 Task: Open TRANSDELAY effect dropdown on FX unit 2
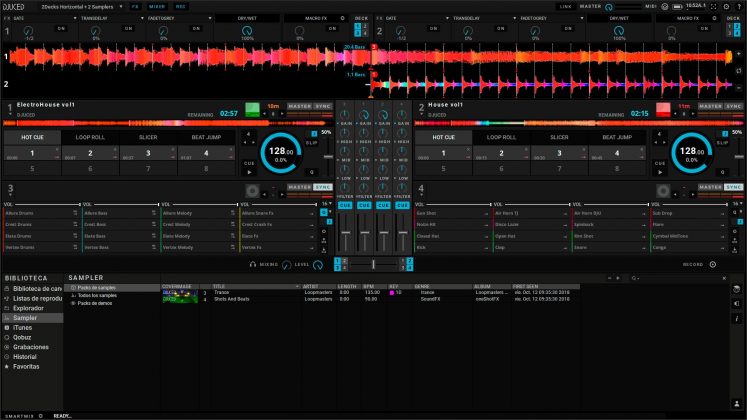point(515,18)
